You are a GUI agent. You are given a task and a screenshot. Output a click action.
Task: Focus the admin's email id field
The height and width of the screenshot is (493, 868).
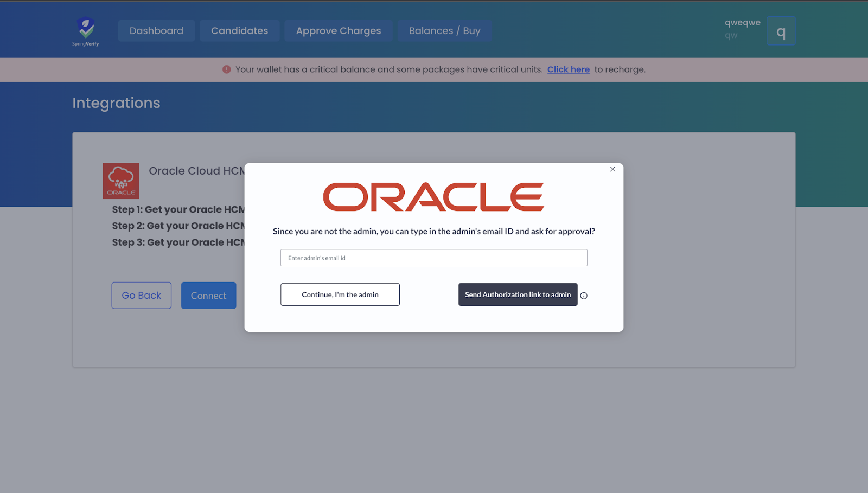(433, 258)
